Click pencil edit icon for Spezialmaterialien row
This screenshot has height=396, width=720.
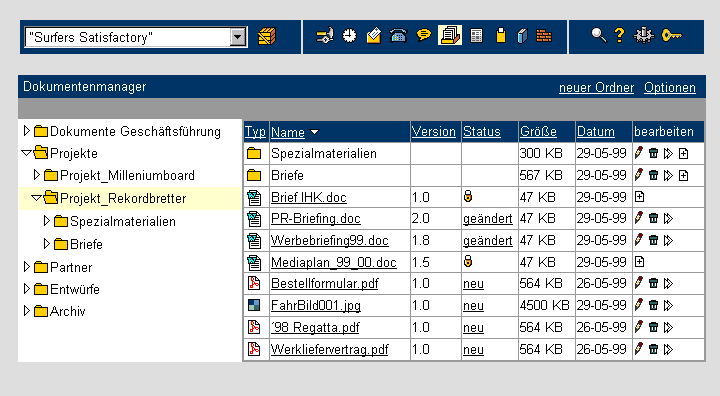coord(639,153)
